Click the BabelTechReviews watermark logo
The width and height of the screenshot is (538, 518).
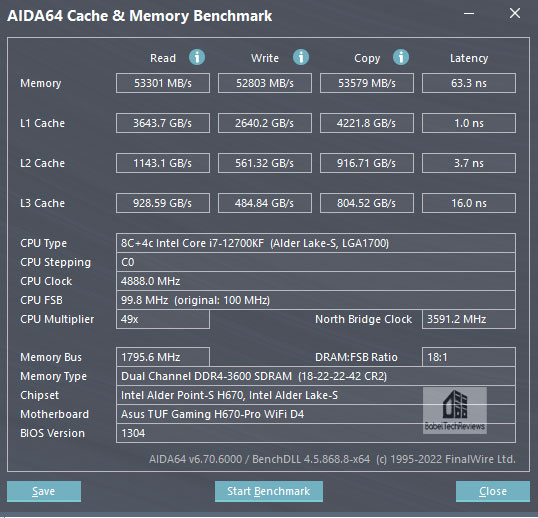pyautogui.click(x=455, y=410)
